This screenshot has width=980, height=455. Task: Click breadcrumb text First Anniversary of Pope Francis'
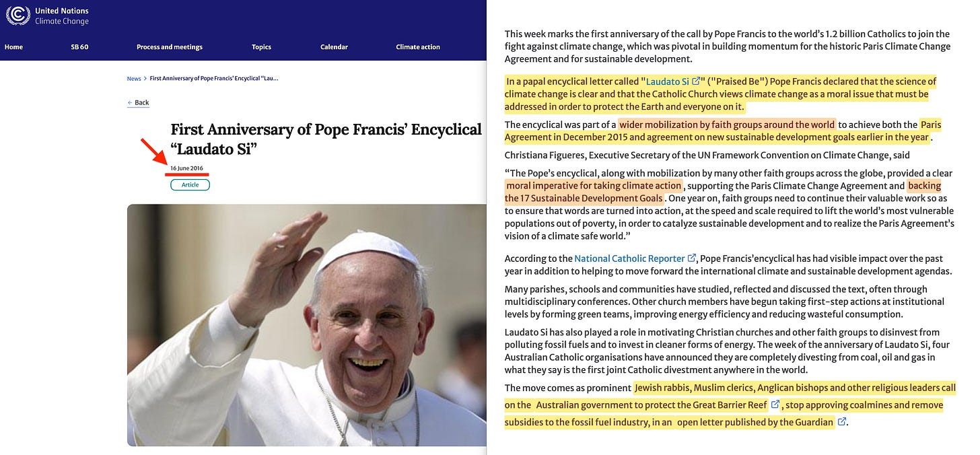point(214,79)
